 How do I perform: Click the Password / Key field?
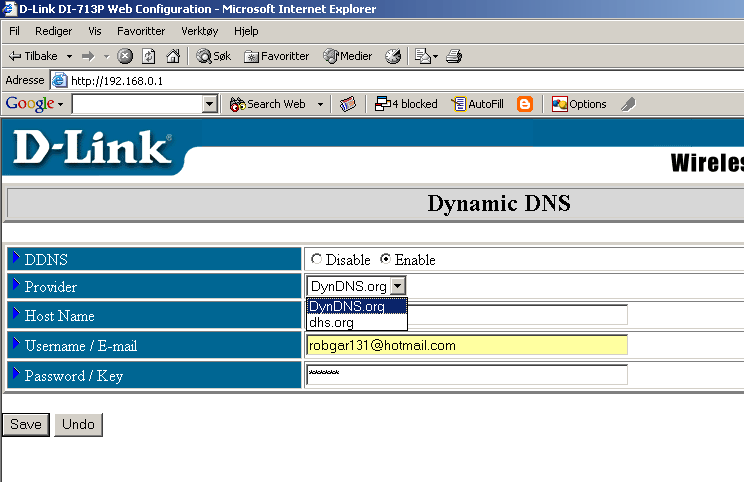click(x=467, y=375)
